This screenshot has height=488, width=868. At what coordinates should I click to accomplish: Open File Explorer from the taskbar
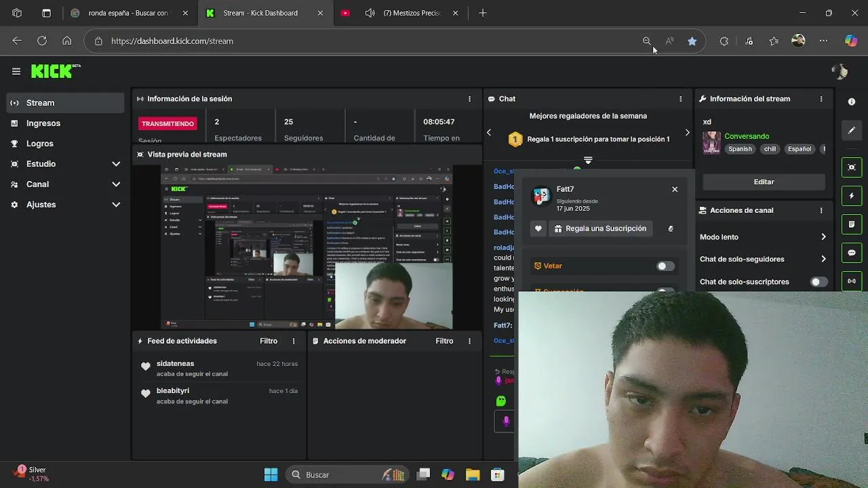tap(473, 474)
